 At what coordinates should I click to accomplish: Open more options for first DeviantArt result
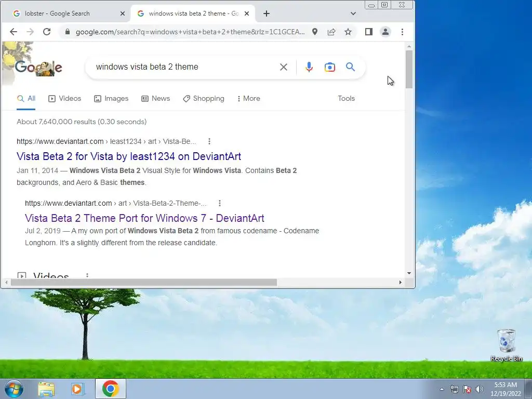(x=209, y=141)
